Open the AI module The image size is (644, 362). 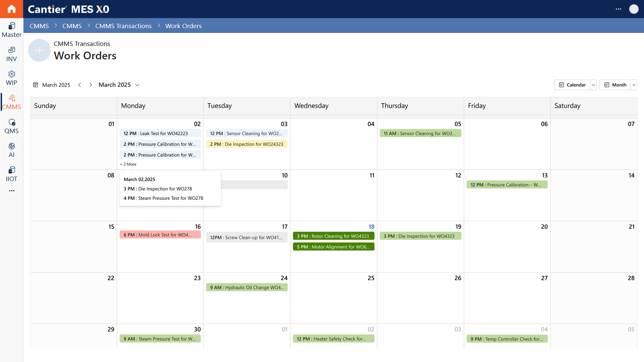coord(11,150)
